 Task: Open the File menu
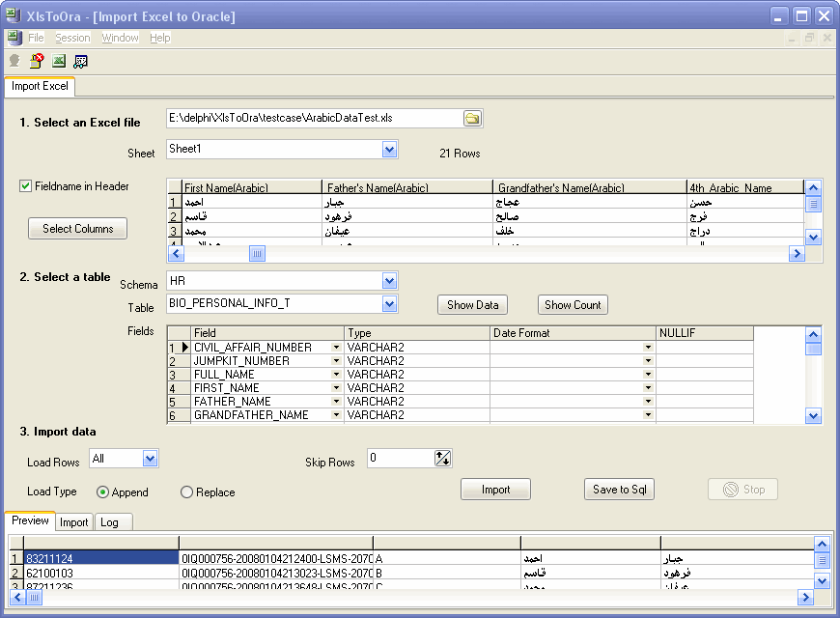tap(36, 38)
